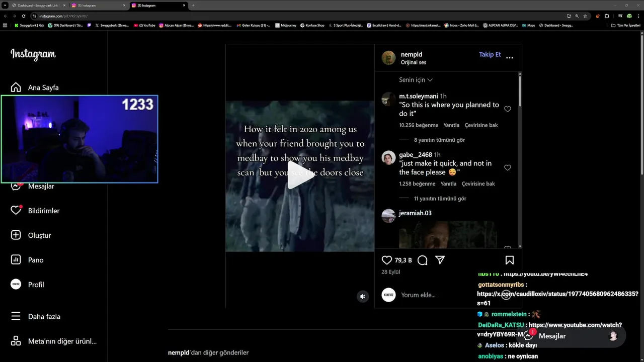Close the active Instagram tab
Screen dimensions: 644x362
pyautogui.click(x=184, y=5)
